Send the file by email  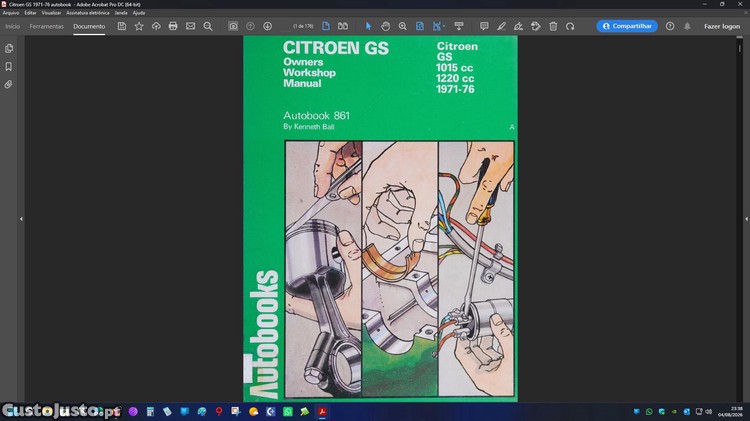pos(190,26)
